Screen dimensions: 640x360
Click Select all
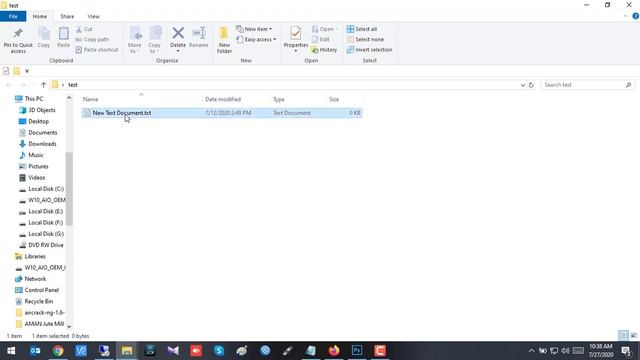(362, 29)
